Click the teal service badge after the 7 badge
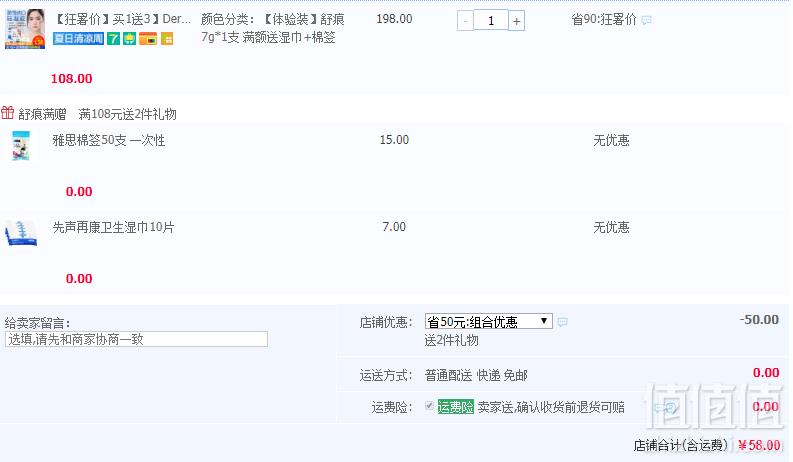 (129, 38)
